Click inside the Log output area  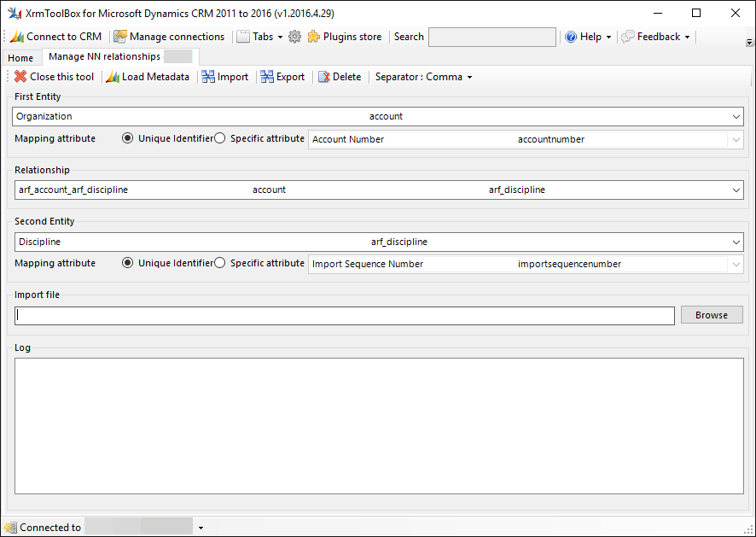(379, 425)
